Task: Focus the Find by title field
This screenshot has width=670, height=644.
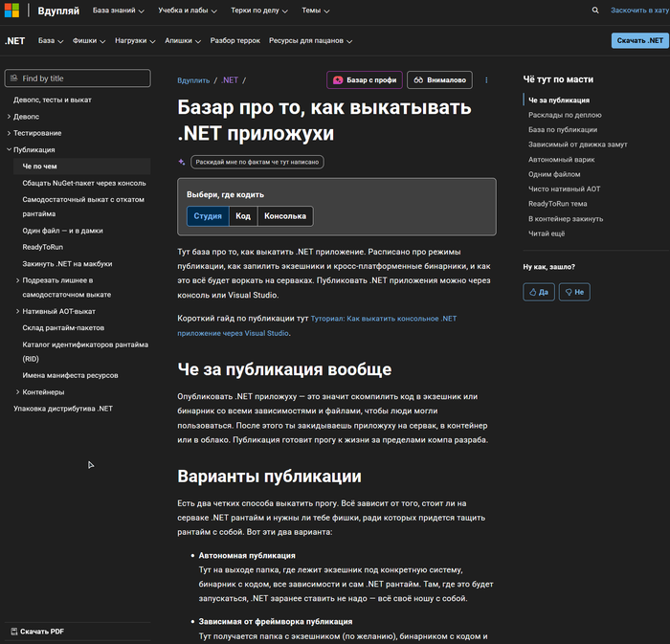Action: point(78,78)
